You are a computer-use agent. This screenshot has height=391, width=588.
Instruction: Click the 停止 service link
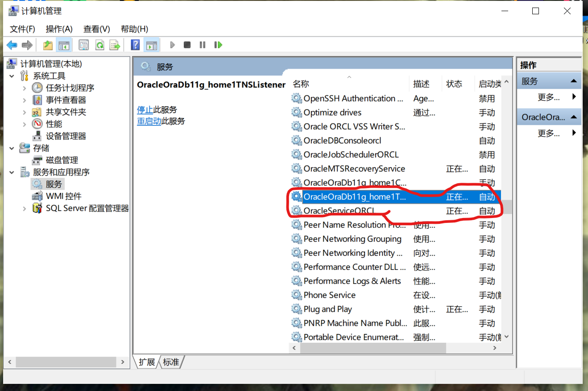[x=145, y=110]
